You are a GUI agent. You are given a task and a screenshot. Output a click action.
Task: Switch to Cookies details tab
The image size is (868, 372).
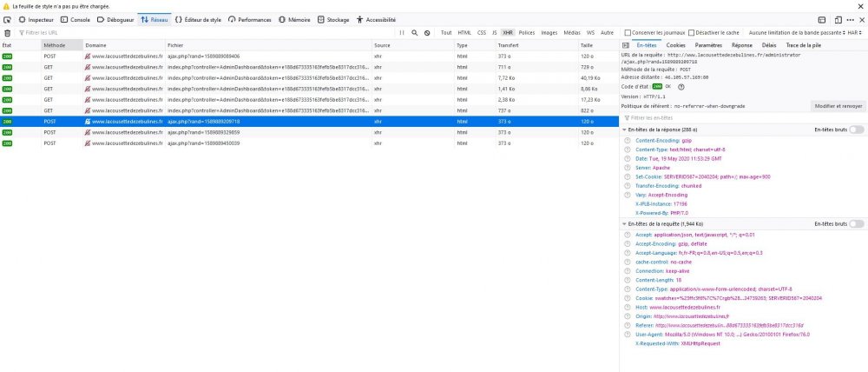pos(676,45)
